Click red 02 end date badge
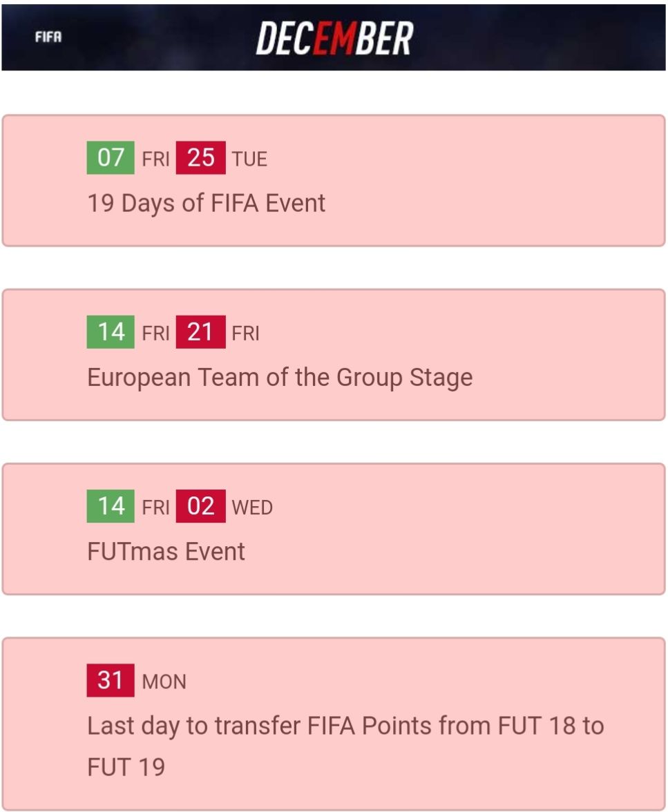This screenshot has height=812, width=668. tap(200, 506)
